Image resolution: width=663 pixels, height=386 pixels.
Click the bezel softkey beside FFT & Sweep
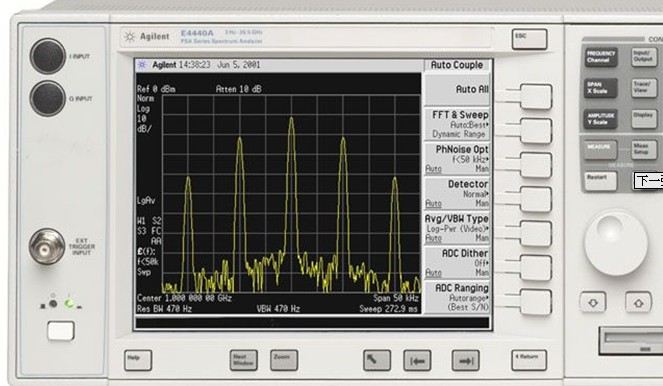[x=536, y=131]
